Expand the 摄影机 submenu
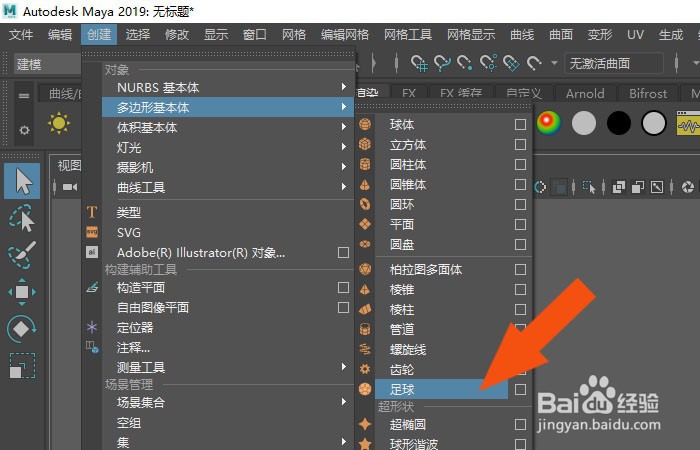700x450 pixels. tap(228, 167)
